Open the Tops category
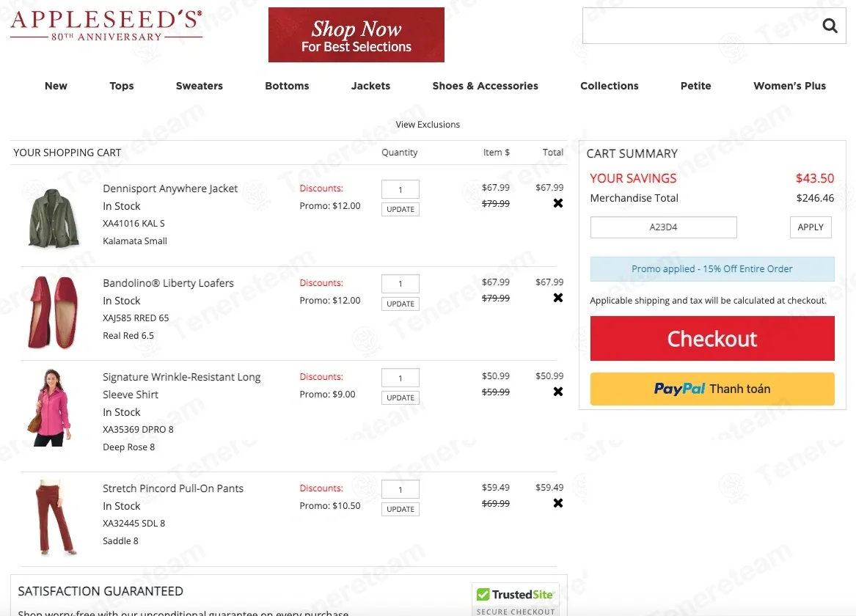This screenshot has width=856, height=616. point(121,86)
